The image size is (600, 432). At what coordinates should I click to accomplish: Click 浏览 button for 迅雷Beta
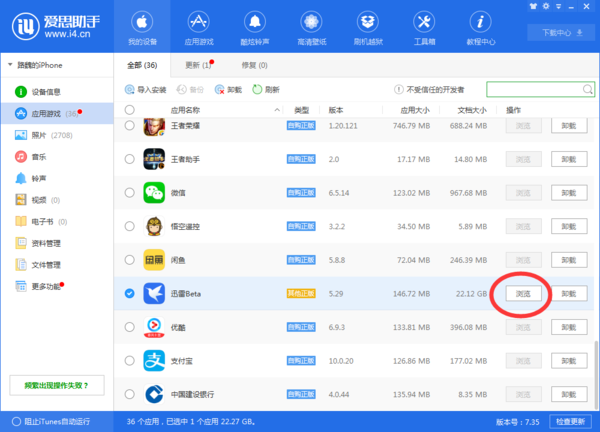pyautogui.click(x=524, y=294)
